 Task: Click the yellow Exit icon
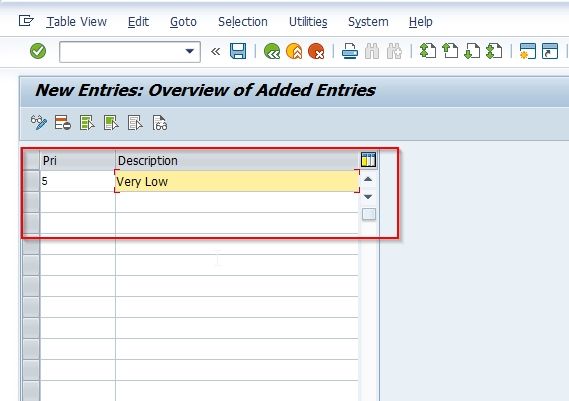tap(294, 51)
